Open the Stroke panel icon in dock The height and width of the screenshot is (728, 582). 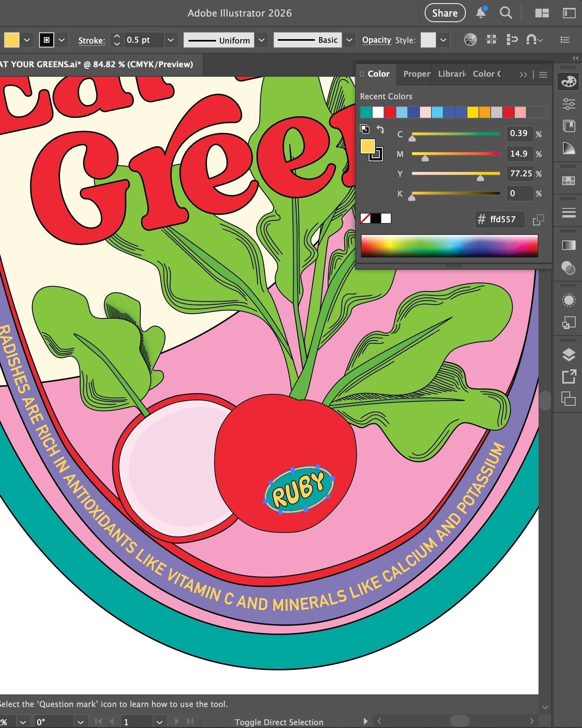tap(569, 213)
